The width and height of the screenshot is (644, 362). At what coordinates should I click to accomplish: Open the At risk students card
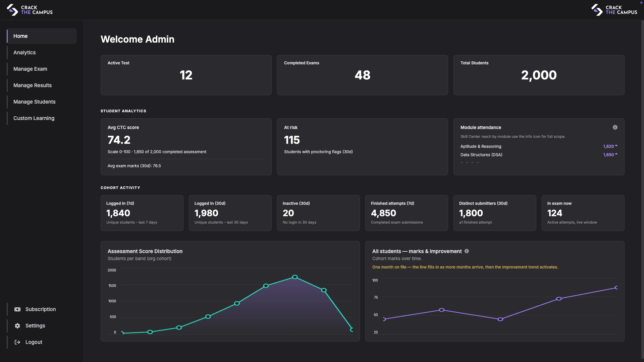(362, 146)
